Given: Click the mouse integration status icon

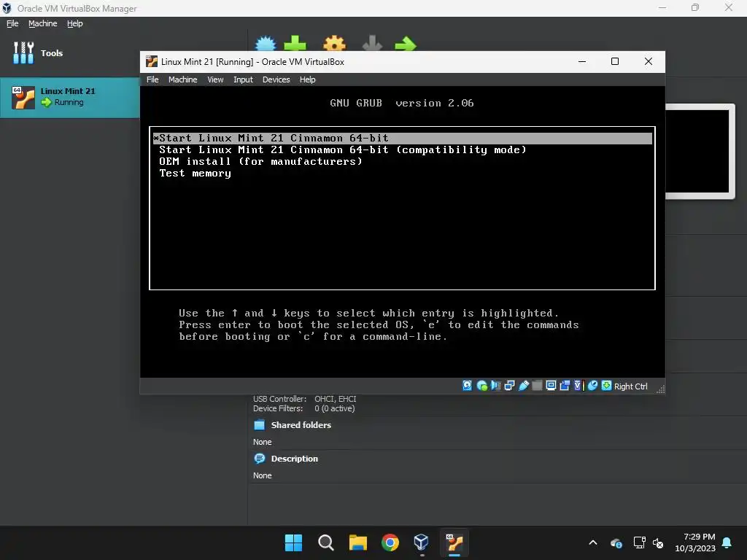Looking at the screenshot, I should (x=592, y=386).
